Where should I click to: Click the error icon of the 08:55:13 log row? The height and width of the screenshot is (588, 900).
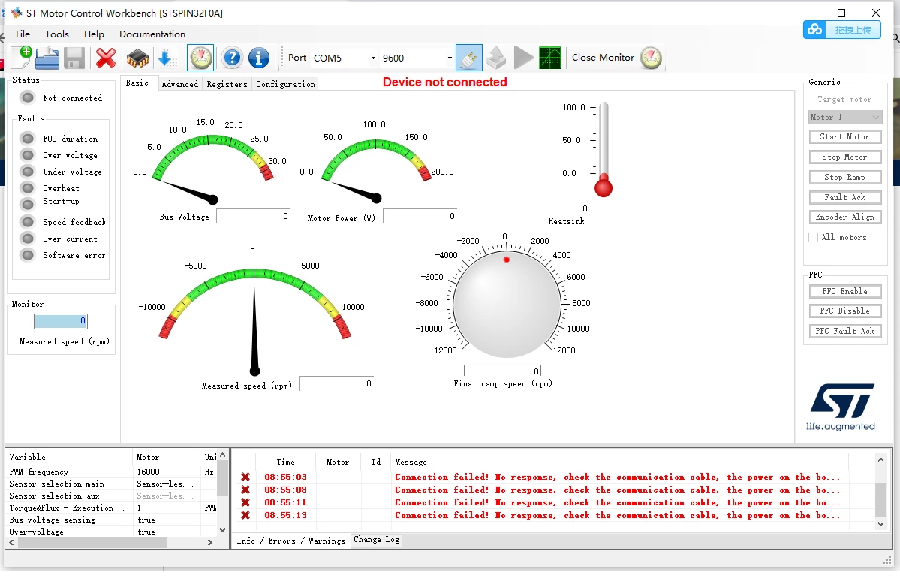click(x=245, y=515)
